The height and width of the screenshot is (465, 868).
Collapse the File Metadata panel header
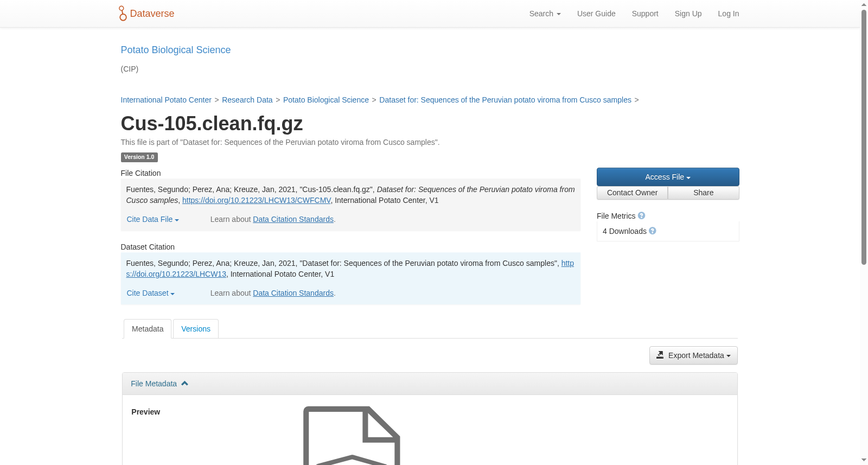tap(430, 384)
